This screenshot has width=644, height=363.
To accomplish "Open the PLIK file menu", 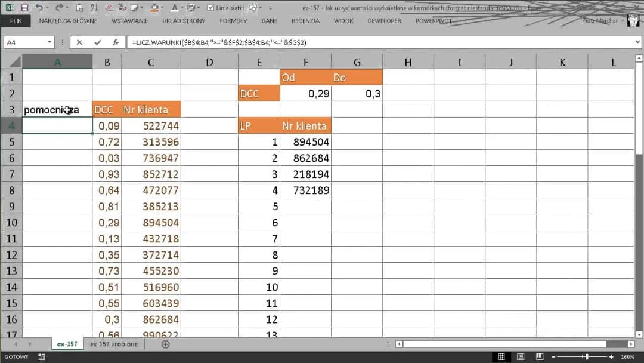I will pyautogui.click(x=16, y=21).
